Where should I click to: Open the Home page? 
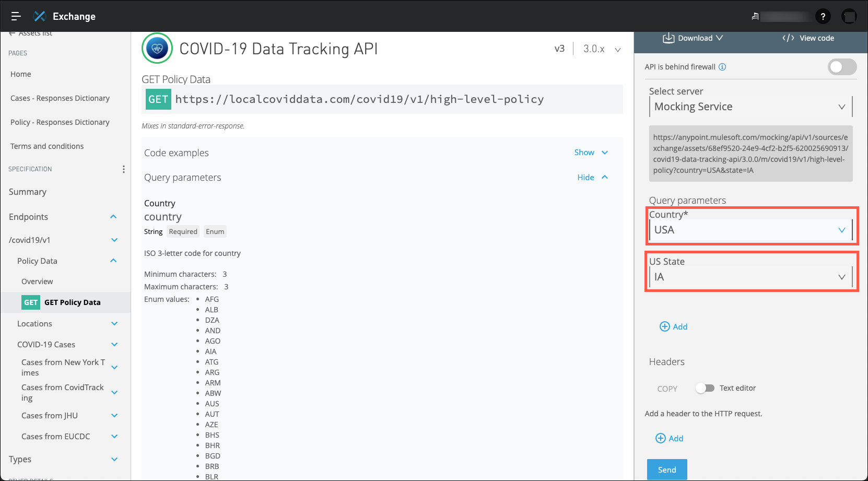click(21, 74)
